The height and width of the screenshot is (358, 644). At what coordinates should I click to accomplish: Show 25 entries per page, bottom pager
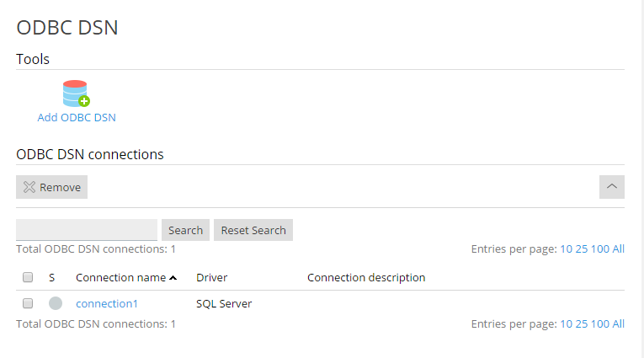pyautogui.click(x=581, y=323)
